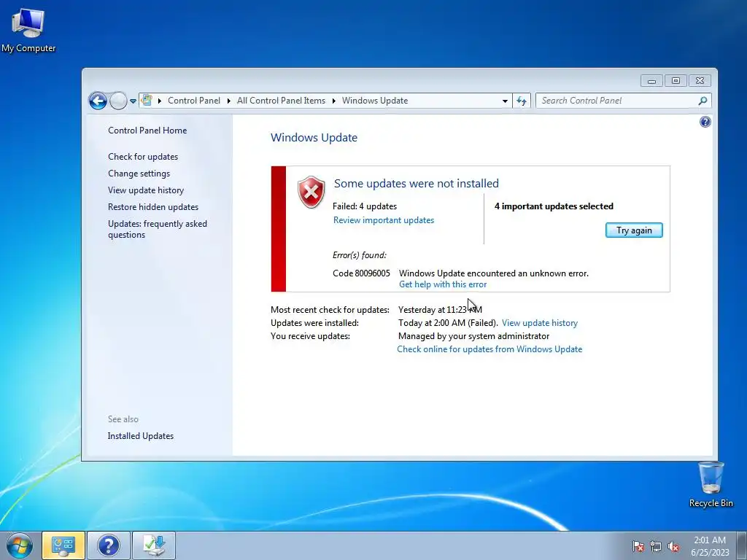Click Check online for updates from Windows Update
Viewport: 747px width, 560px height.
[489, 349]
